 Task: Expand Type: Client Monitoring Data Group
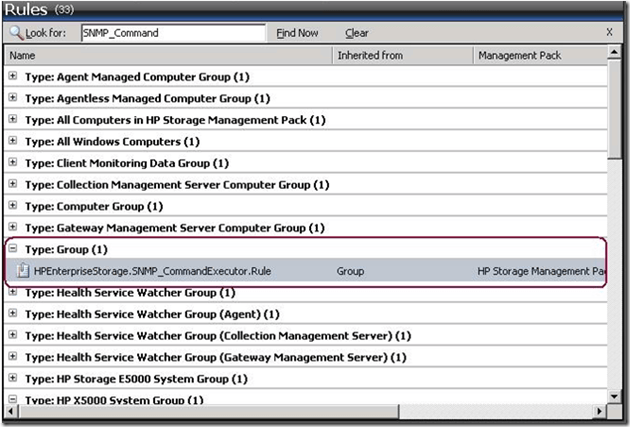[x=12, y=163]
